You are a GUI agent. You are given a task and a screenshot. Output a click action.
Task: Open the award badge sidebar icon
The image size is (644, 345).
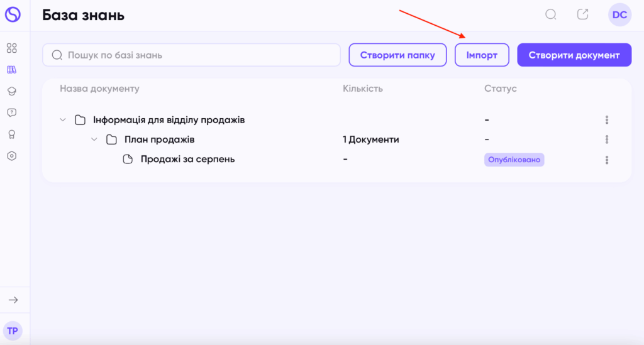tap(12, 134)
